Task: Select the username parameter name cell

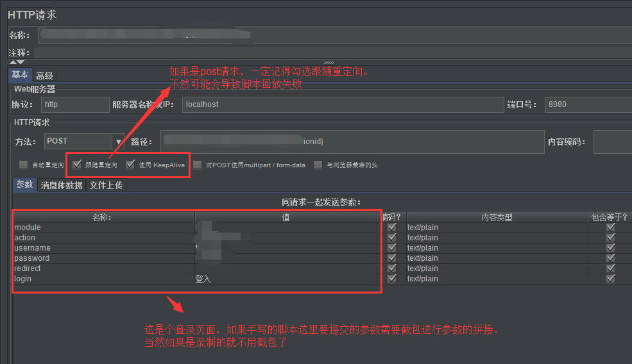Action: [104, 248]
